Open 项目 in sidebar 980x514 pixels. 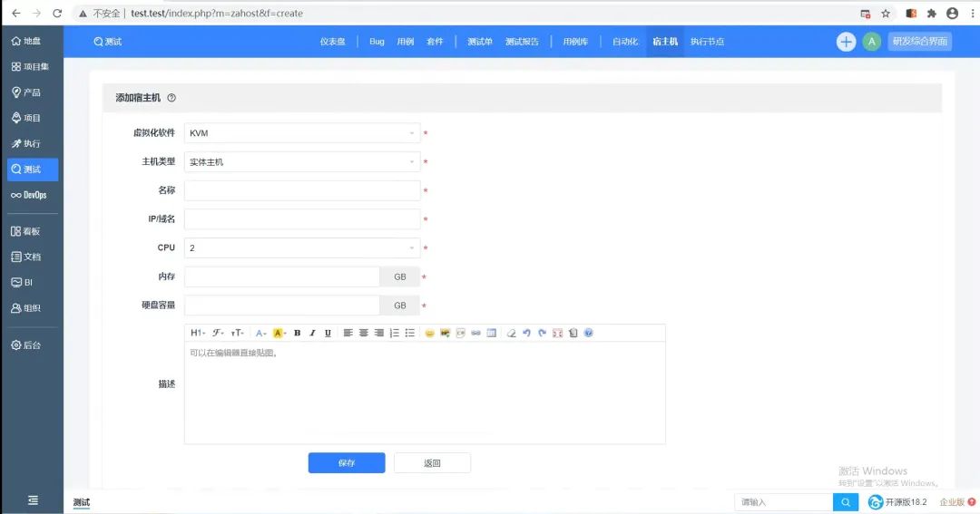(x=26, y=118)
